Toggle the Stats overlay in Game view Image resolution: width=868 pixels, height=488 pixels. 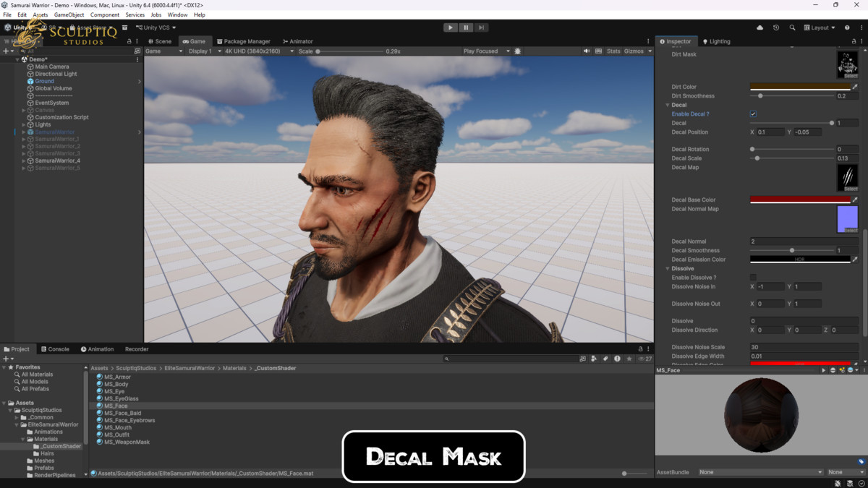(x=613, y=51)
